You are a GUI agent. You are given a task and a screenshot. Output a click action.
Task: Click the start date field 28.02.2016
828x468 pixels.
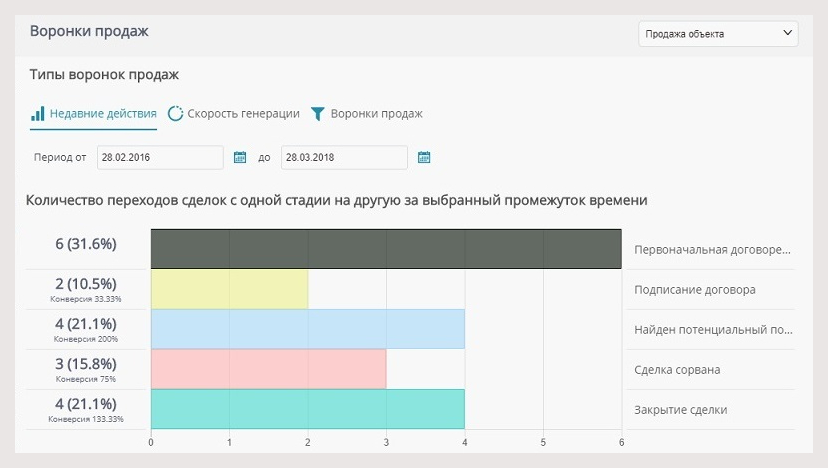tap(160, 157)
